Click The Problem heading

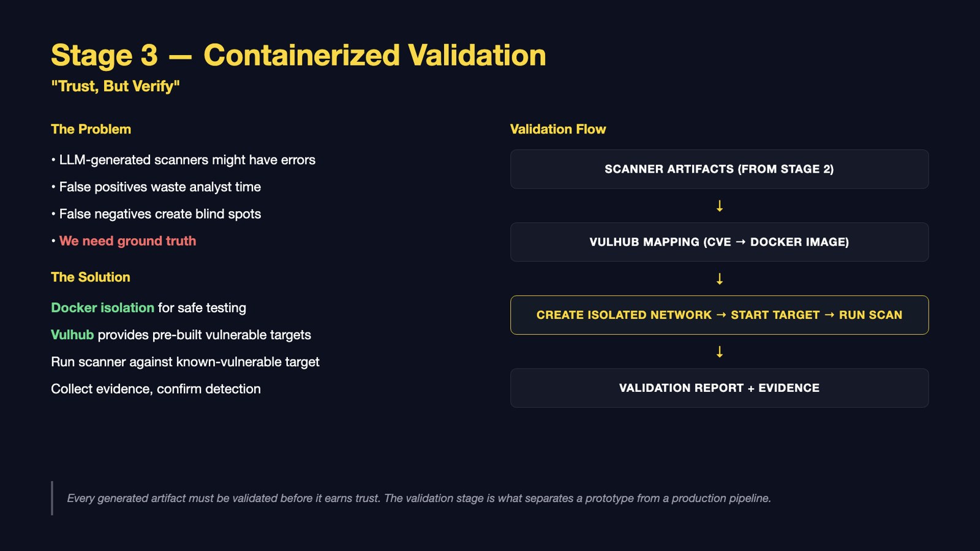click(91, 129)
